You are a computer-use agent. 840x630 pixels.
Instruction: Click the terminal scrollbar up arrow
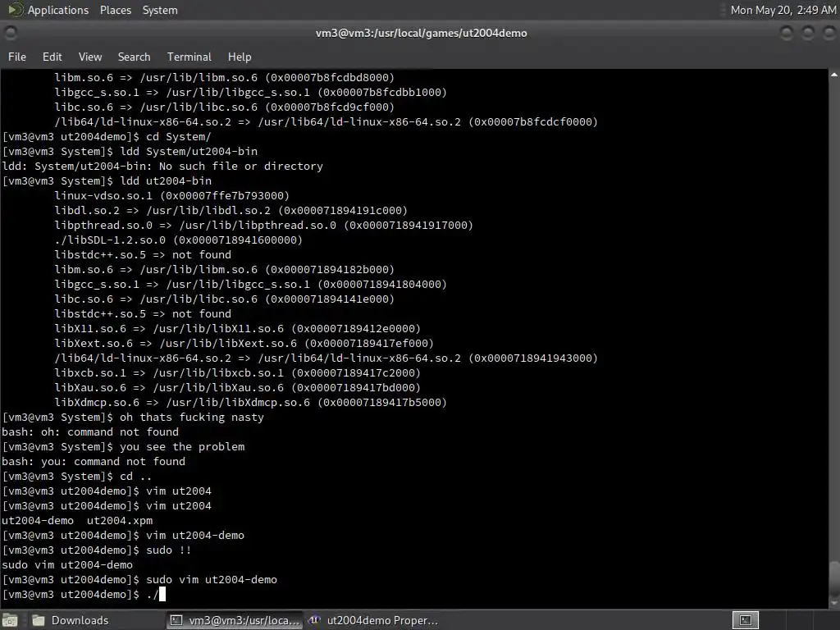[834, 75]
